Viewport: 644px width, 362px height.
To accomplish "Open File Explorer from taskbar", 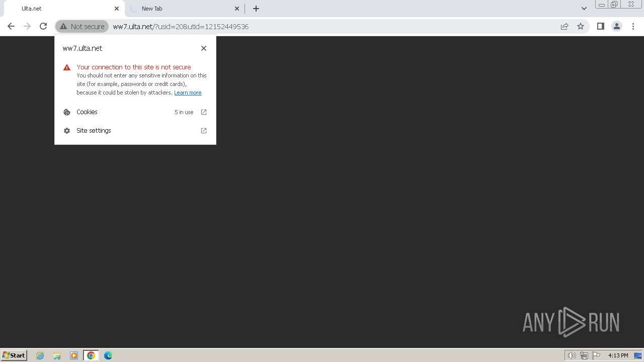I will coord(57,355).
